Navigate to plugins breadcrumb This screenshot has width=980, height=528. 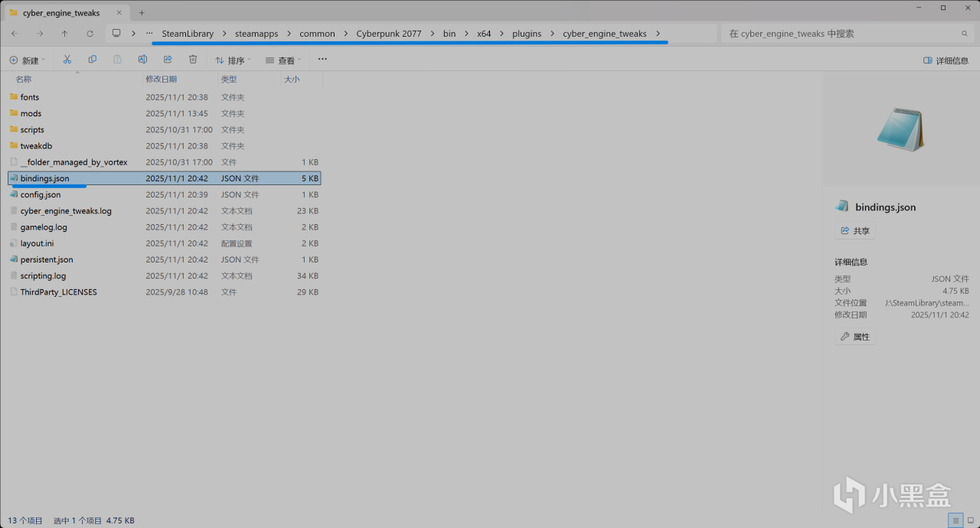point(527,34)
